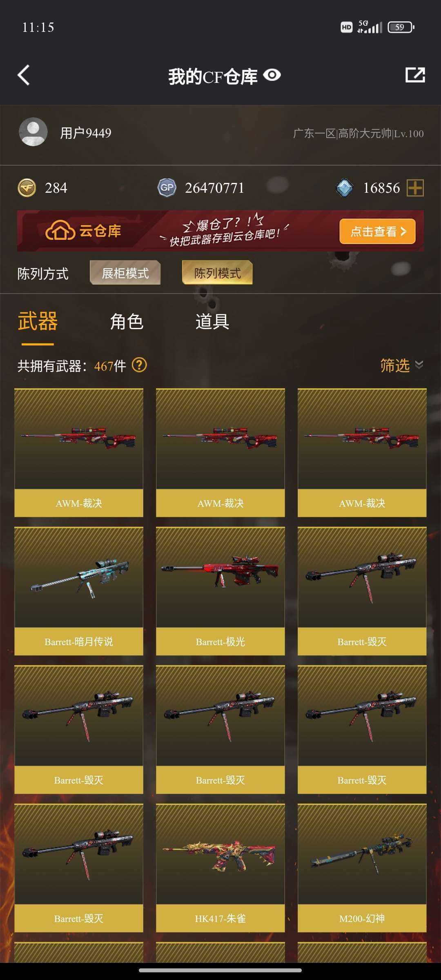Tap the blue diamond currency icon
The width and height of the screenshot is (441, 980).
[x=344, y=188]
